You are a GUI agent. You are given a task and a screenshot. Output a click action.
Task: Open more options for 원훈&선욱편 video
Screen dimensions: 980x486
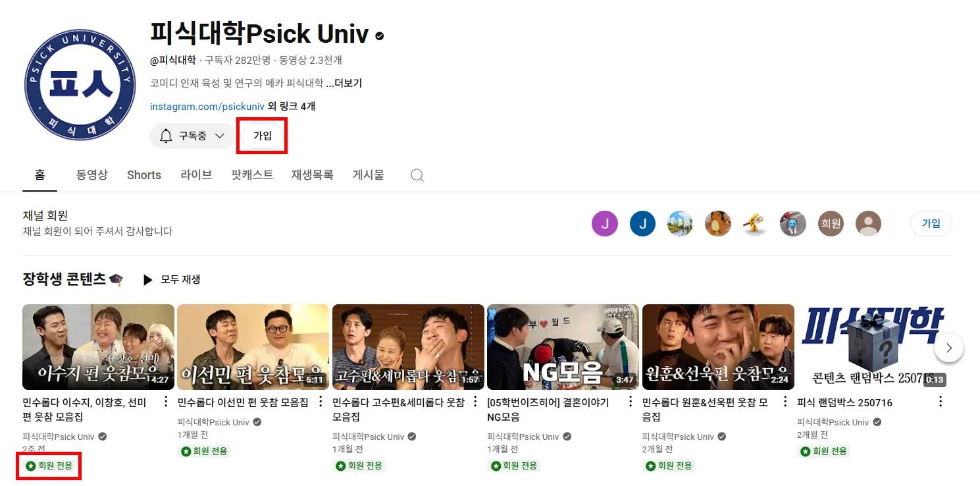786,402
